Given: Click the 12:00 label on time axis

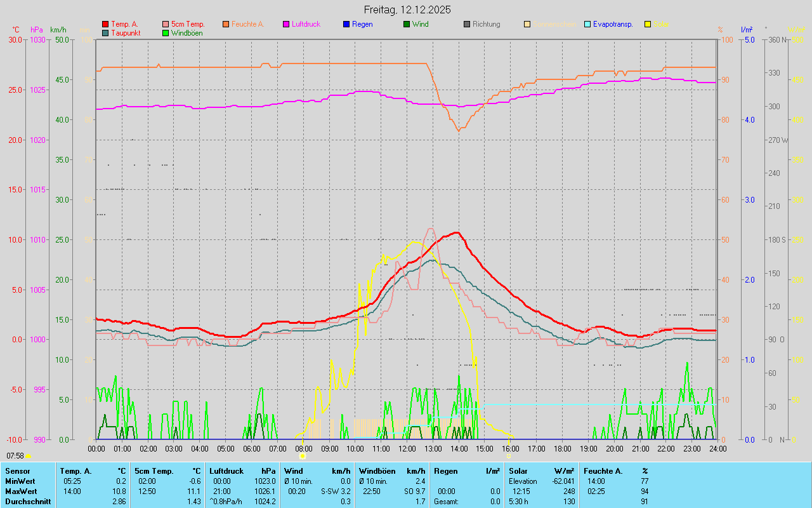Looking at the screenshot, I should pyautogui.click(x=407, y=448).
